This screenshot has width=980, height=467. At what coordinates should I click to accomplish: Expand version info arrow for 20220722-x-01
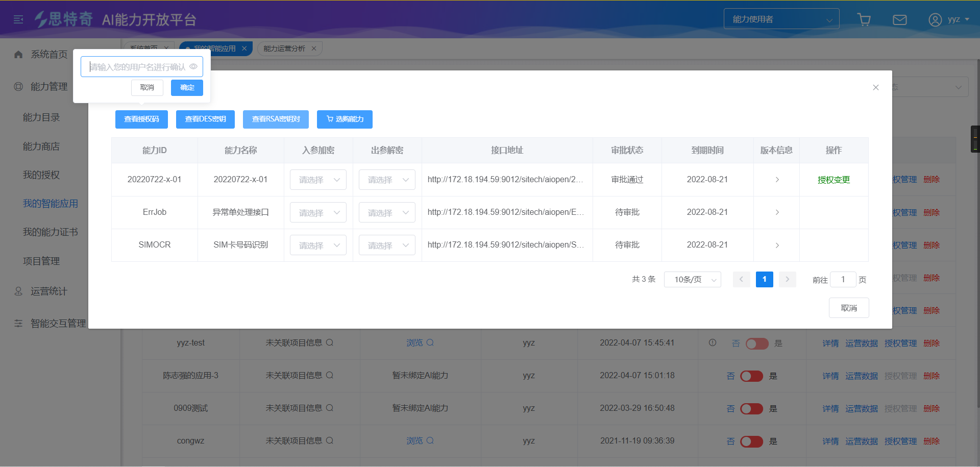pyautogui.click(x=777, y=180)
